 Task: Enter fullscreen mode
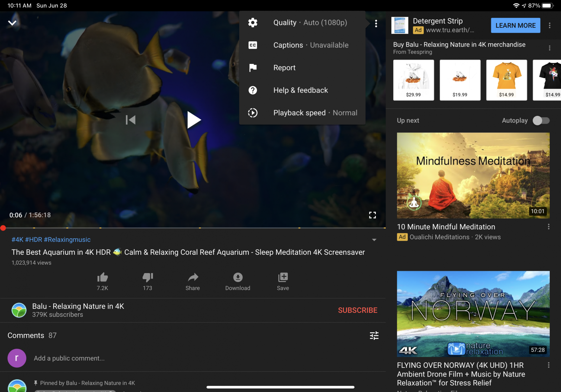pyautogui.click(x=372, y=215)
